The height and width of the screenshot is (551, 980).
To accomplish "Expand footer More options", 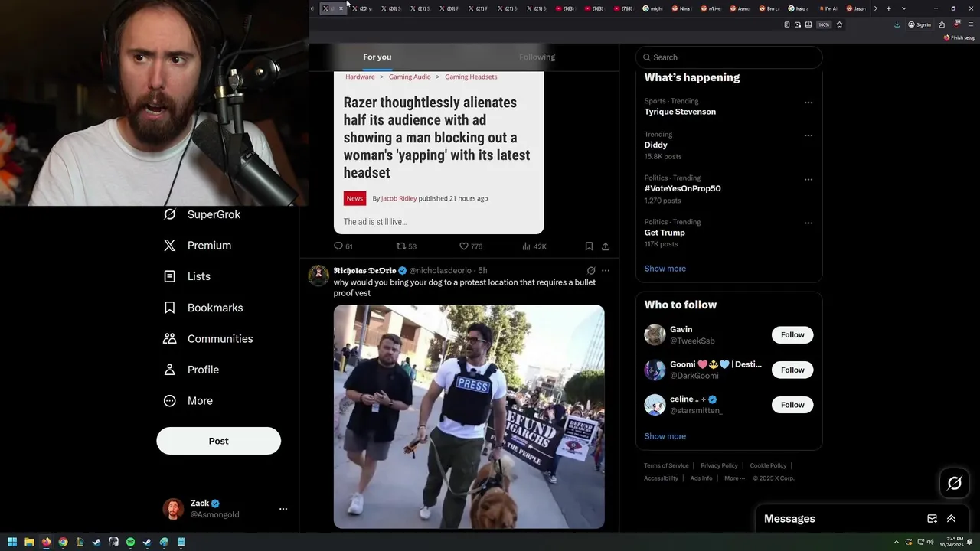I will pos(734,478).
